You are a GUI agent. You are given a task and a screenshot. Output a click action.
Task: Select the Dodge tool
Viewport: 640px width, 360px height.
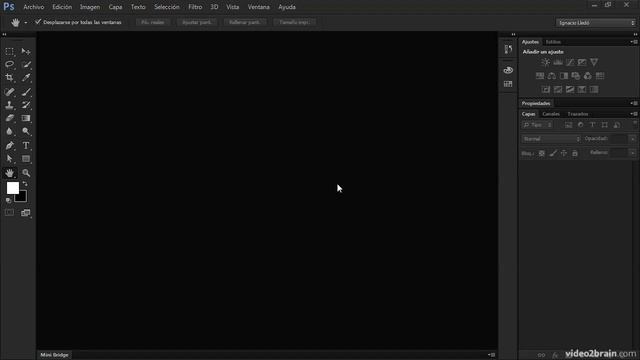26,131
